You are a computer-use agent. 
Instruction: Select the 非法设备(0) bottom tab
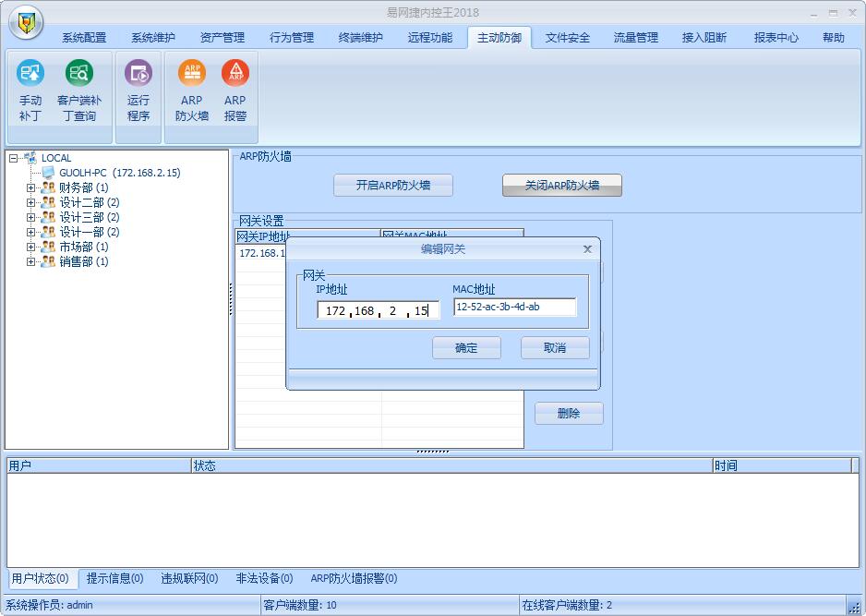coord(264,578)
